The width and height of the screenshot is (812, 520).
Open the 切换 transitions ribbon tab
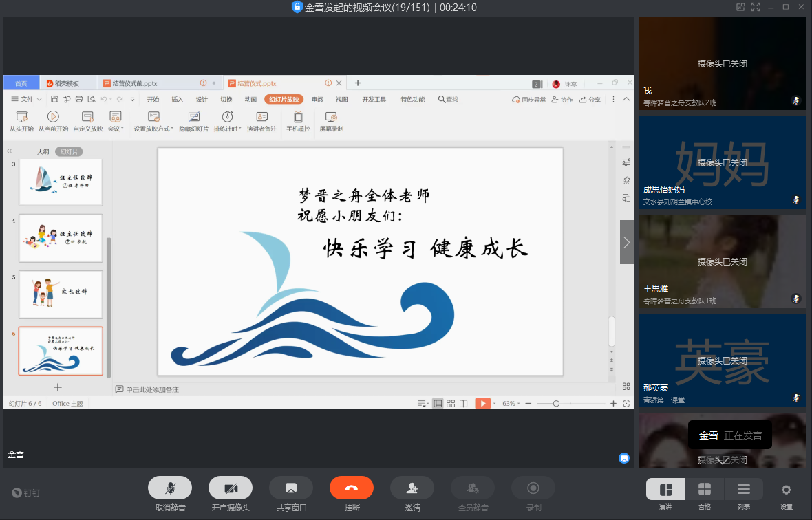[226, 99]
